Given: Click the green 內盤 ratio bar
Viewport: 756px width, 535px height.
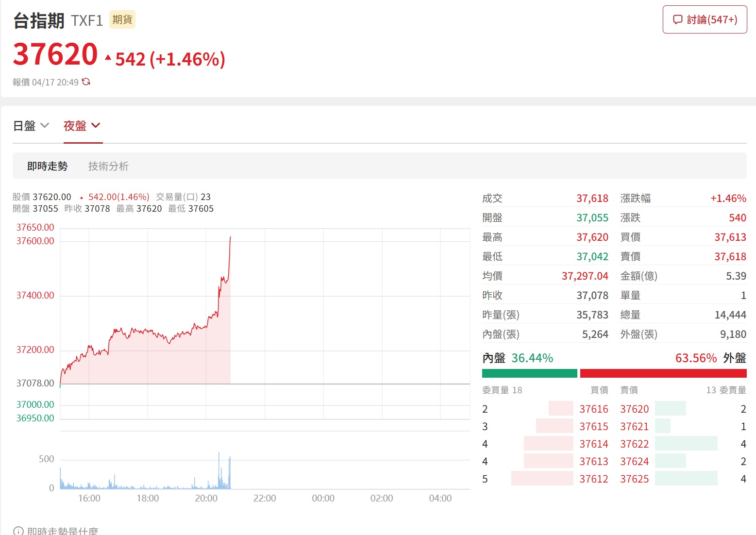Looking at the screenshot, I should point(529,373).
